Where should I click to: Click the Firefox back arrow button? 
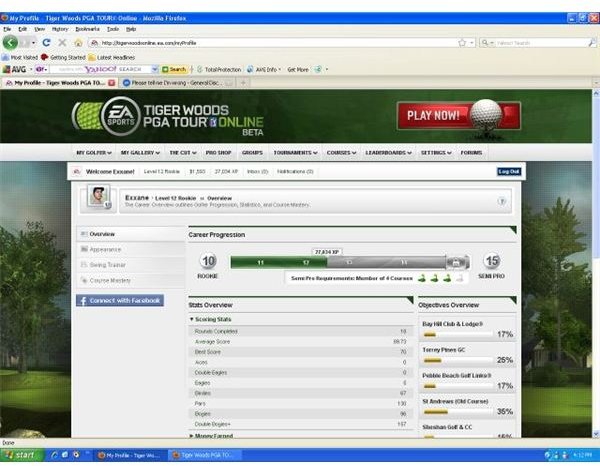pyautogui.click(x=10, y=42)
